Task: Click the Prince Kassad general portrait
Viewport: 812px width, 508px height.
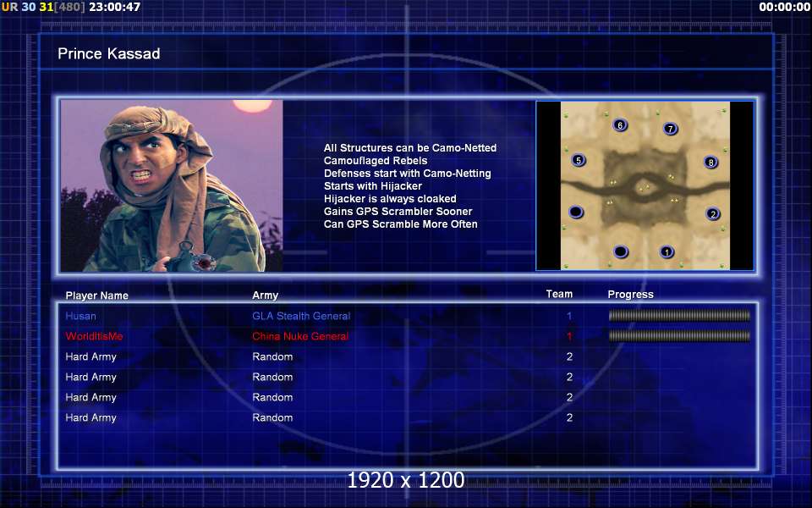Action: coord(172,185)
